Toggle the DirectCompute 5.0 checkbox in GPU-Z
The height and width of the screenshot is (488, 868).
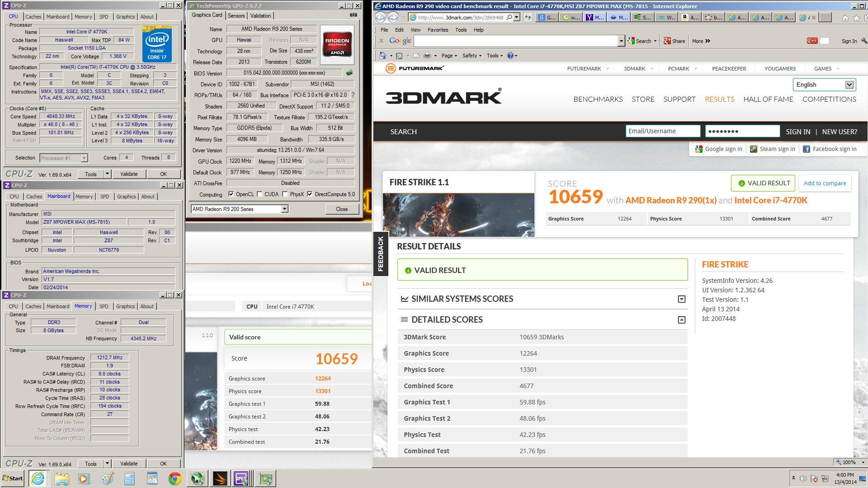tap(310, 194)
